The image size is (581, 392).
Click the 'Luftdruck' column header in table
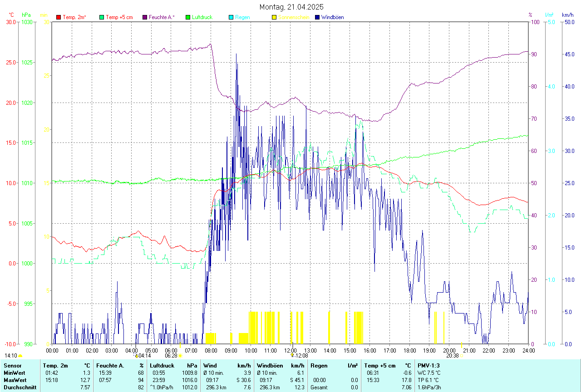(x=162, y=365)
